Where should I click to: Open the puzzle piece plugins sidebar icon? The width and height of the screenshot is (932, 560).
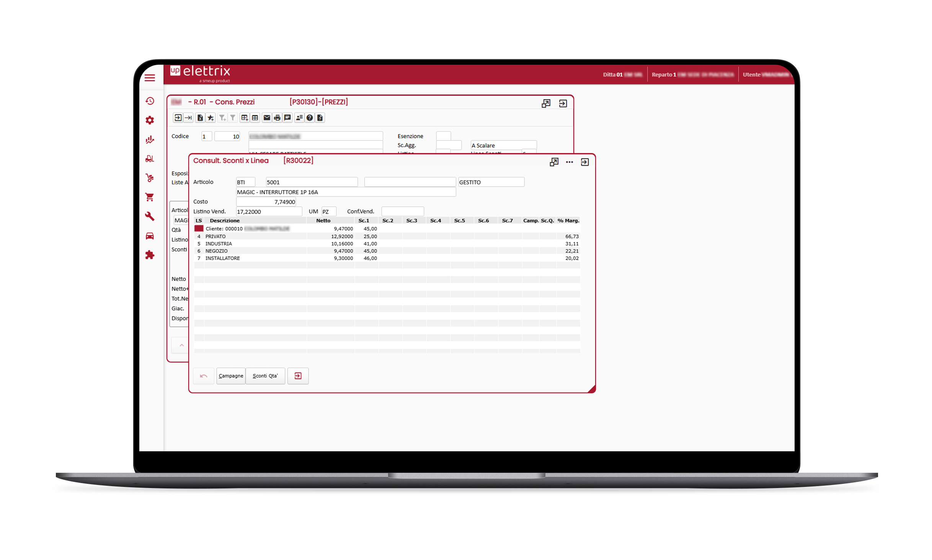tap(150, 255)
